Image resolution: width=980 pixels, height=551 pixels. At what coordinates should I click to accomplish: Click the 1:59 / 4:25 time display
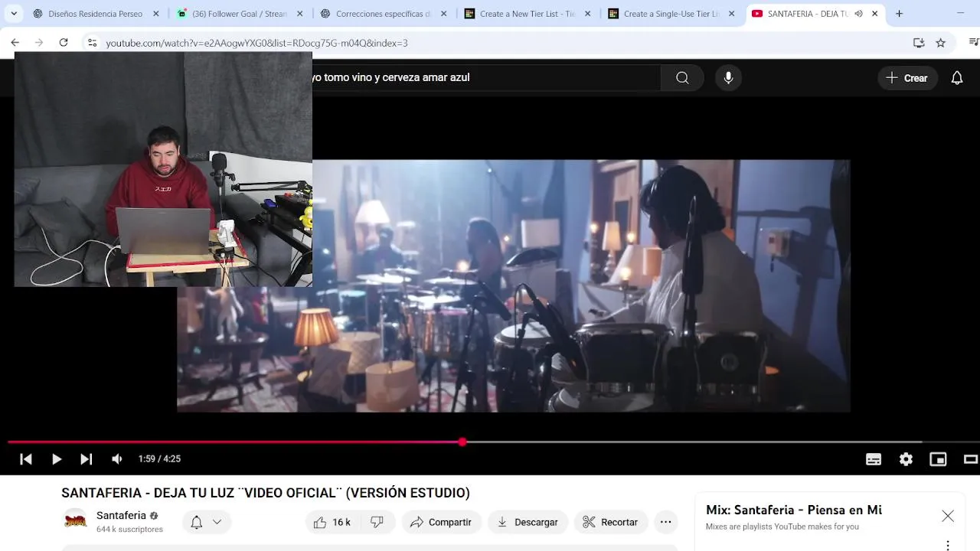coord(159,459)
